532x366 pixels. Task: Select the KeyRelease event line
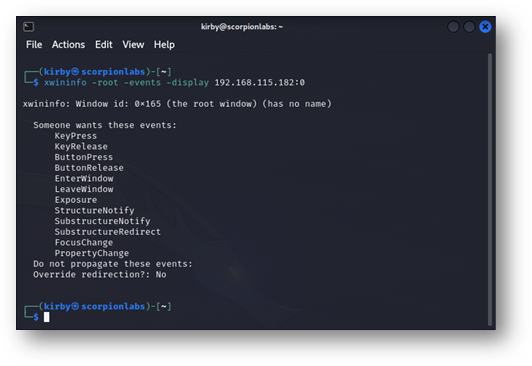pos(81,147)
